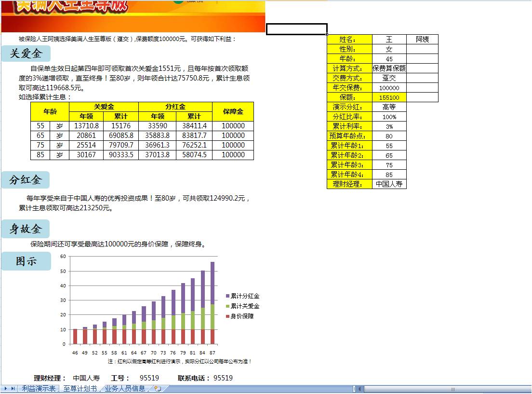Image resolution: width=532 pixels, height=394 pixels.
Task: Insert a new worksheet via tab icon
Action: (158, 389)
